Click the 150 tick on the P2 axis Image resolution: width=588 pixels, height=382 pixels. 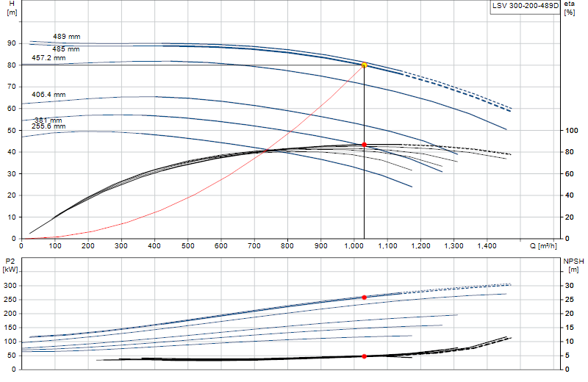pyautogui.click(x=10, y=327)
